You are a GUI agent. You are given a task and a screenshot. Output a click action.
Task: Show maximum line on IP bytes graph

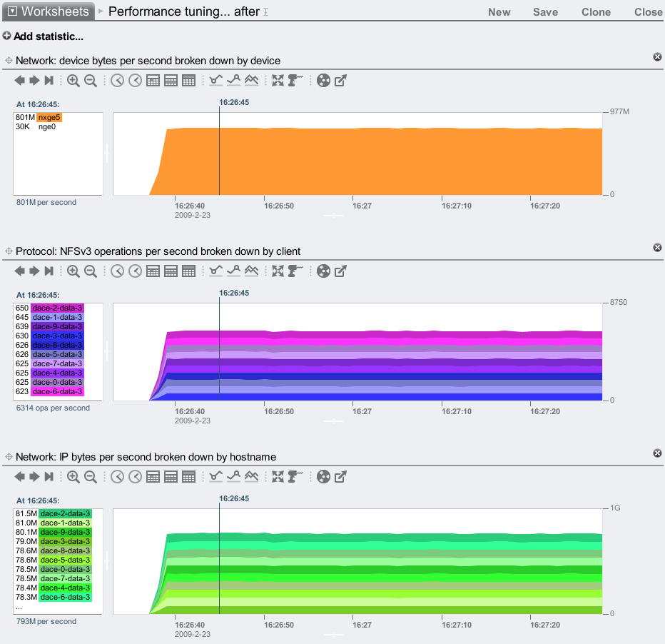(234, 476)
